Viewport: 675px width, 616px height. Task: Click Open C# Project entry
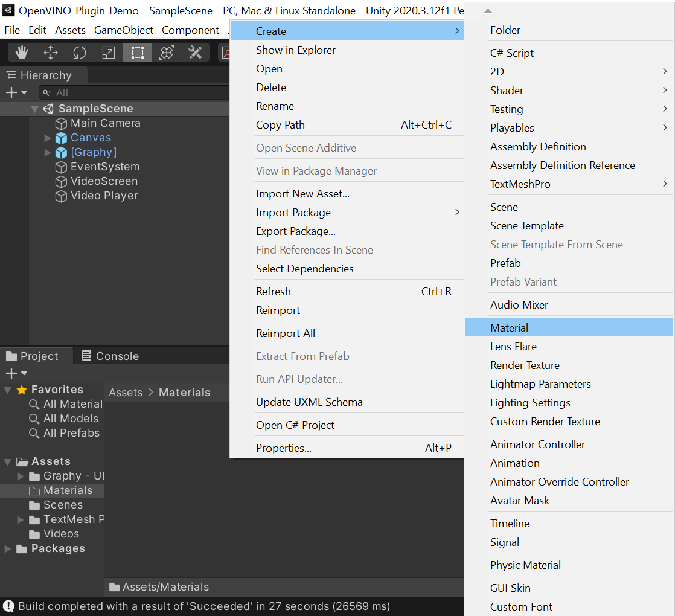[x=347, y=425]
